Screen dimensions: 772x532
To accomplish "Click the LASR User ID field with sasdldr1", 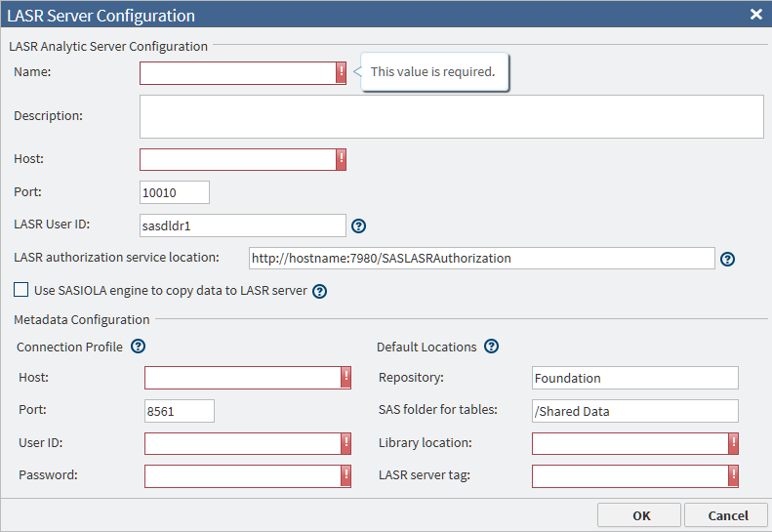I will 243,225.
